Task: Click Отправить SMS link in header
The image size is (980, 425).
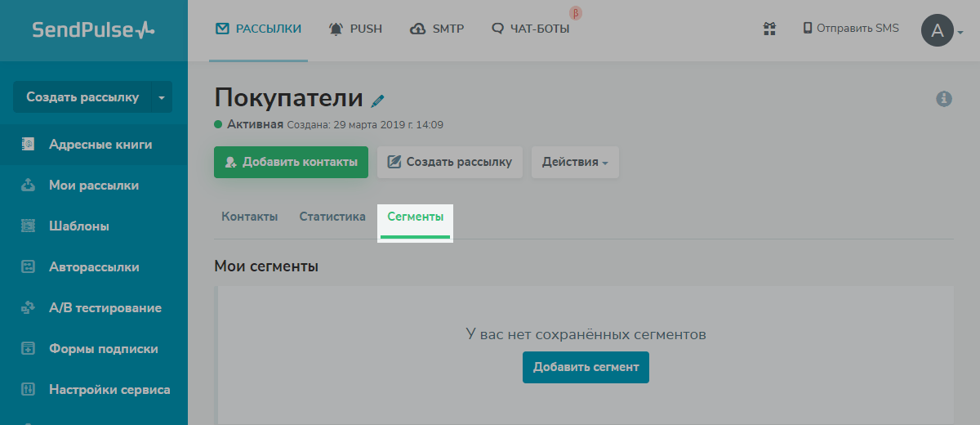Action: [850, 29]
